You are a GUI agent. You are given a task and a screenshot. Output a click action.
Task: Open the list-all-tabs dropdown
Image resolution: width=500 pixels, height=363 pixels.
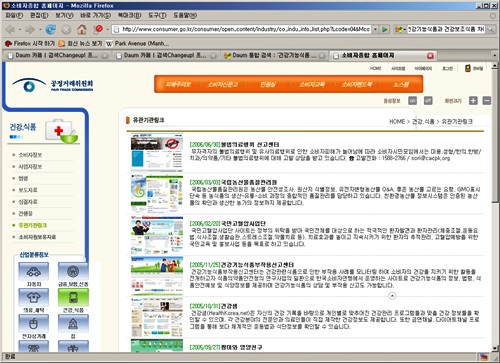click(x=494, y=56)
